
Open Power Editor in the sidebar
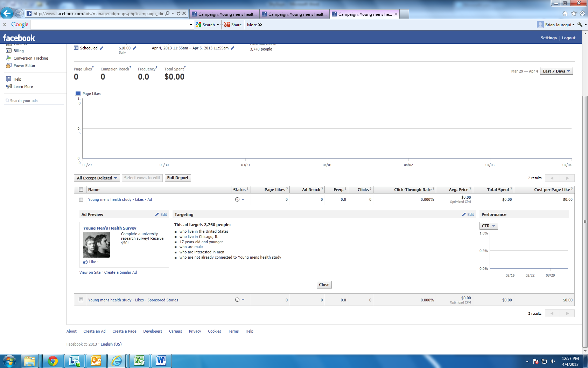pos(24,66)
